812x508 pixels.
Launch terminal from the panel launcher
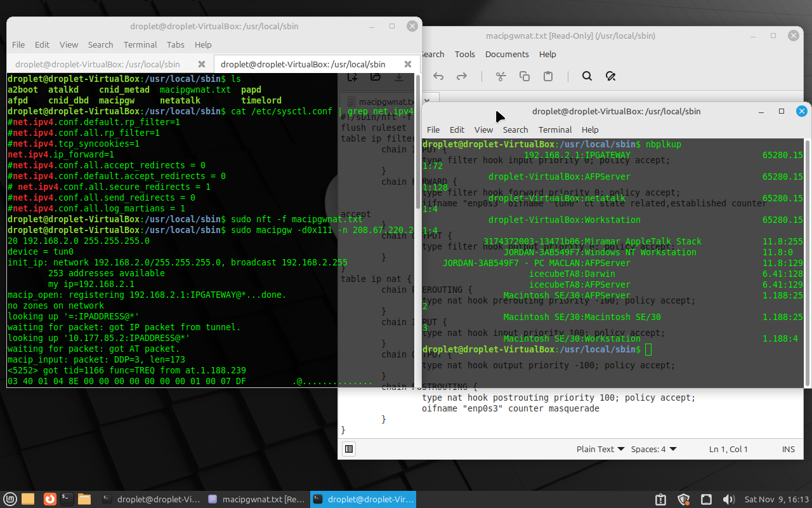tap(67, 499)
